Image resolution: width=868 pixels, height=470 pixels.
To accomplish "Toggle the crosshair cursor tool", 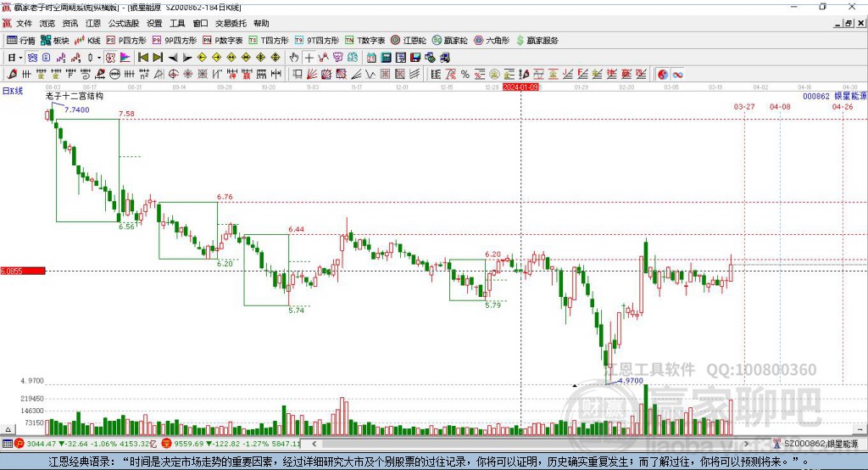I will click(x=309, y=58).
